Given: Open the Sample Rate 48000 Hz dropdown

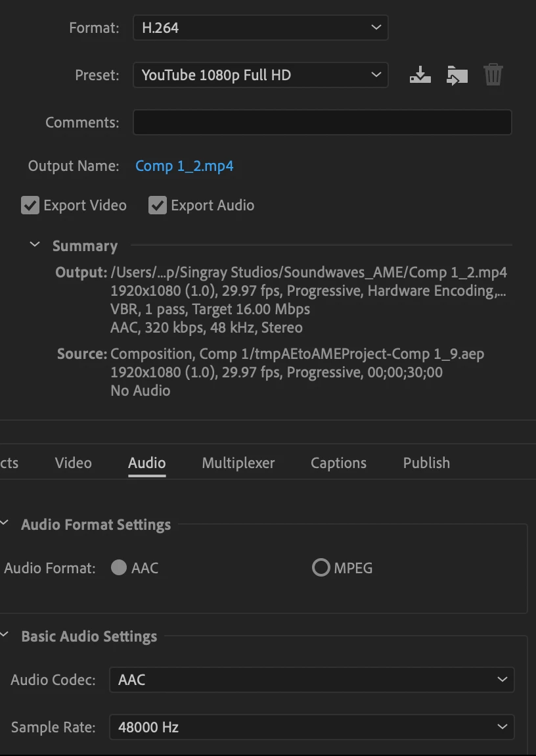Looking at the screenshot, I should 312,727.
